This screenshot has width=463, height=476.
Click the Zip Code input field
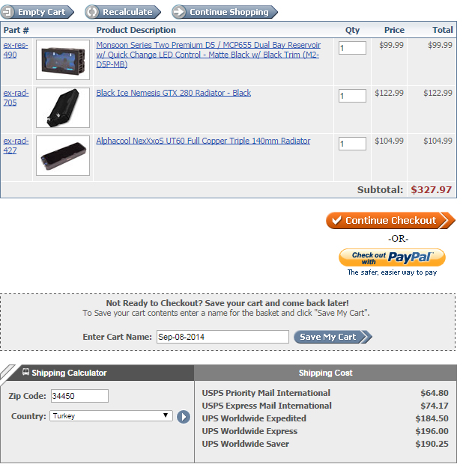point(79,396)
